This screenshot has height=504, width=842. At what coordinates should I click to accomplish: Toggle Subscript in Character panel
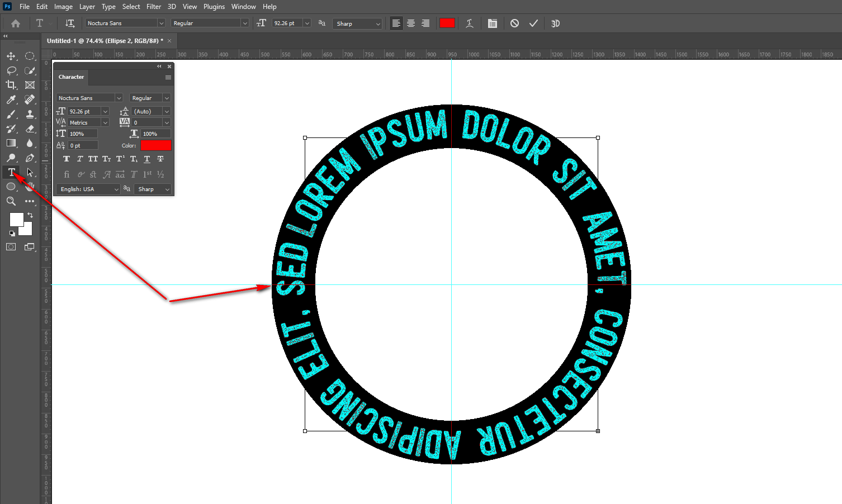[134, 159]
